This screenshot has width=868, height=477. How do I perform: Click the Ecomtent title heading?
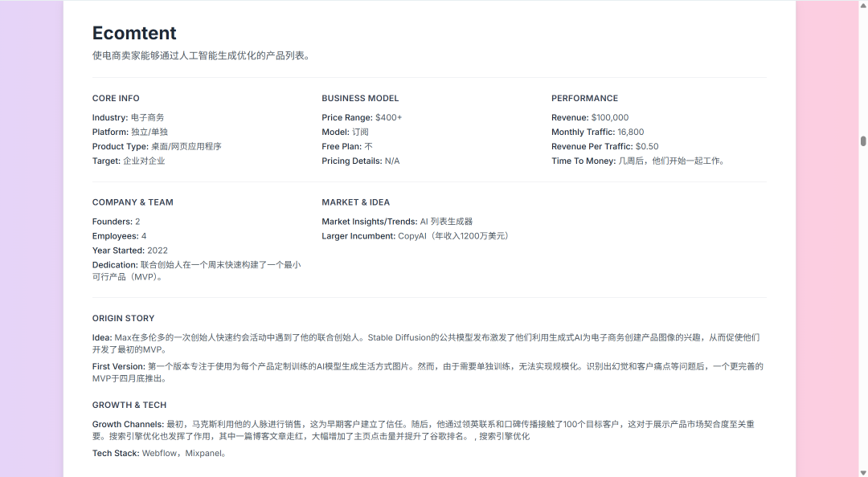(134, 33)
